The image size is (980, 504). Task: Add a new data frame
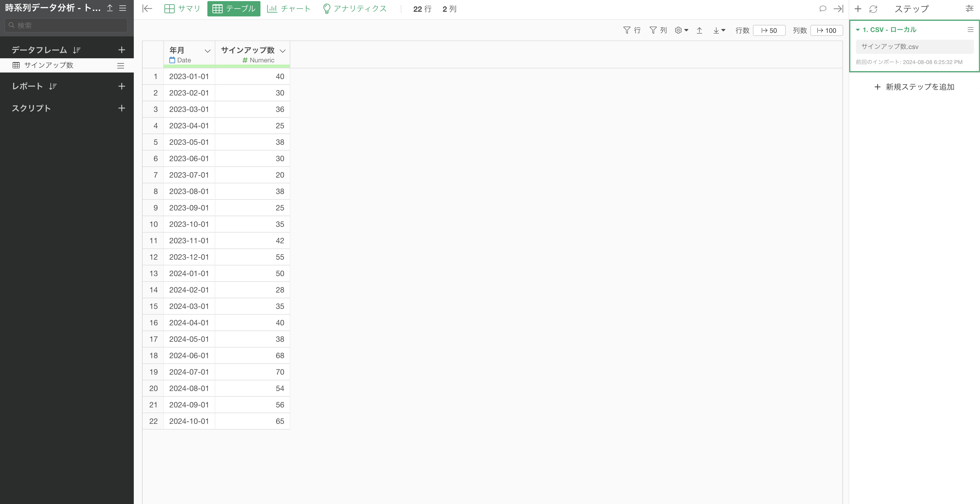click(122, 50)
